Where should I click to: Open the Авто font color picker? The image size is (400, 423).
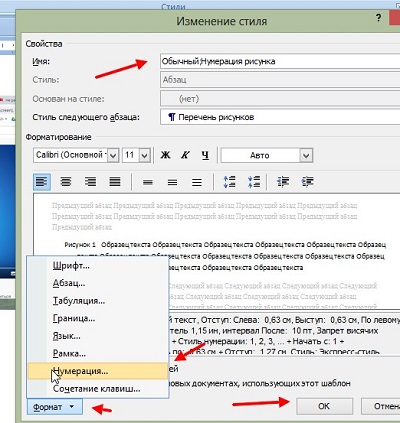[267, 155]
